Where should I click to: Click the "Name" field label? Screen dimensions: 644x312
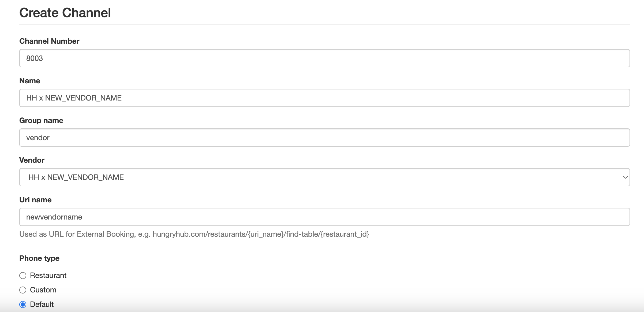[x=30, y=81]
